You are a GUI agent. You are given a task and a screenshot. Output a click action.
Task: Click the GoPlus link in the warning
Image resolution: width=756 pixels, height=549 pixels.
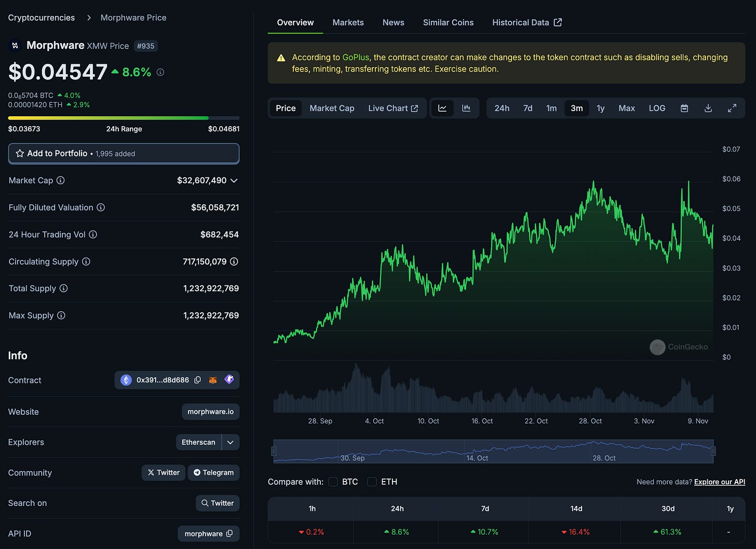[356, 57]
